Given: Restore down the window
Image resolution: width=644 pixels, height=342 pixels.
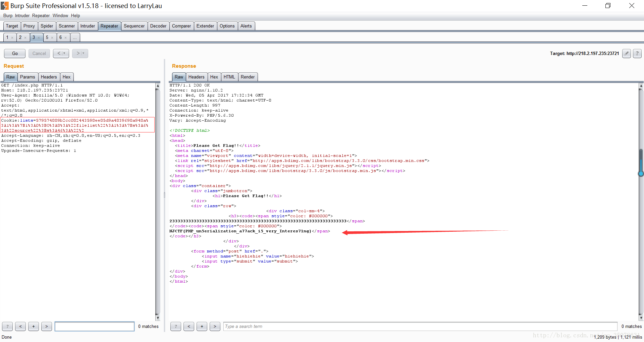Looking at the screenshot, I should coord(608,6).
